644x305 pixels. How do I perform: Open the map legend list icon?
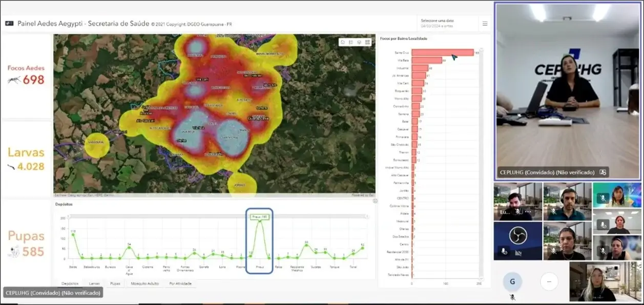click(x=351, y=43)
